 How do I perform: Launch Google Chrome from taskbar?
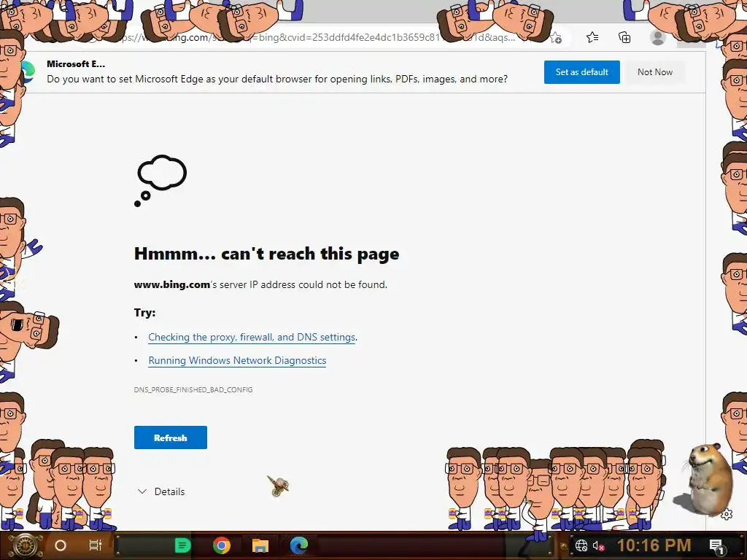(222, 545)
